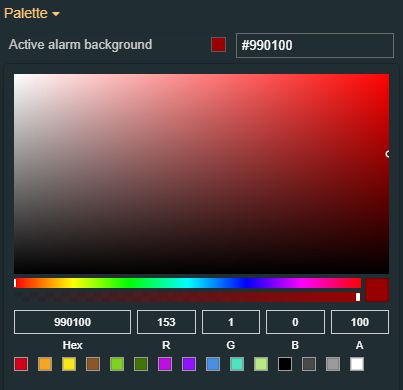403x390 pixels.
Task: Choose the yellow preset swatch
Action: coord(69,364)
